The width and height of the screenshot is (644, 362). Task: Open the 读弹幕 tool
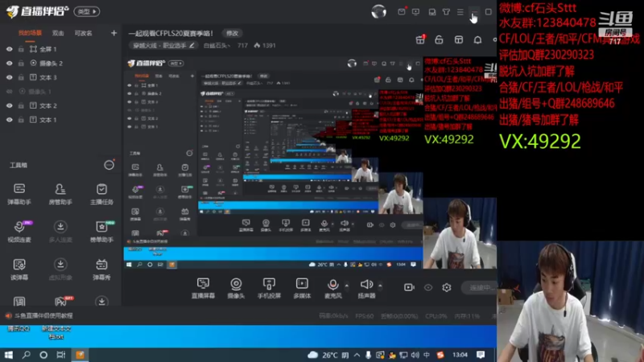(19, 269)
